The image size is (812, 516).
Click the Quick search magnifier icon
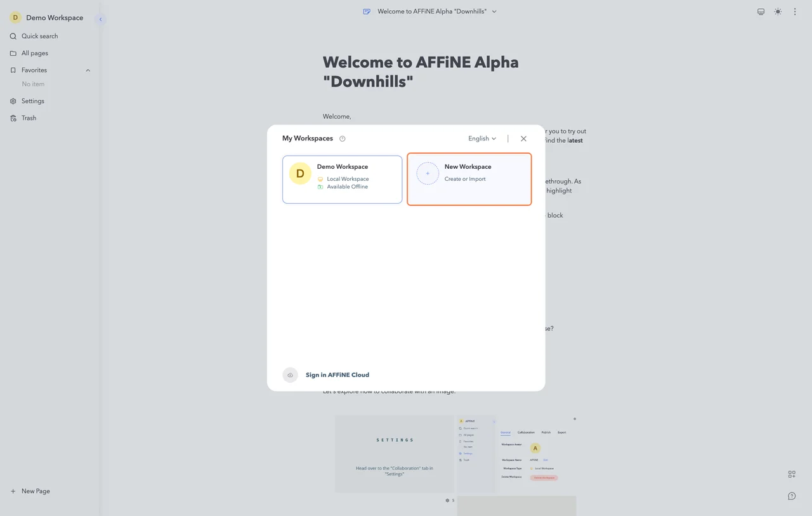click(x=13, y=36)
